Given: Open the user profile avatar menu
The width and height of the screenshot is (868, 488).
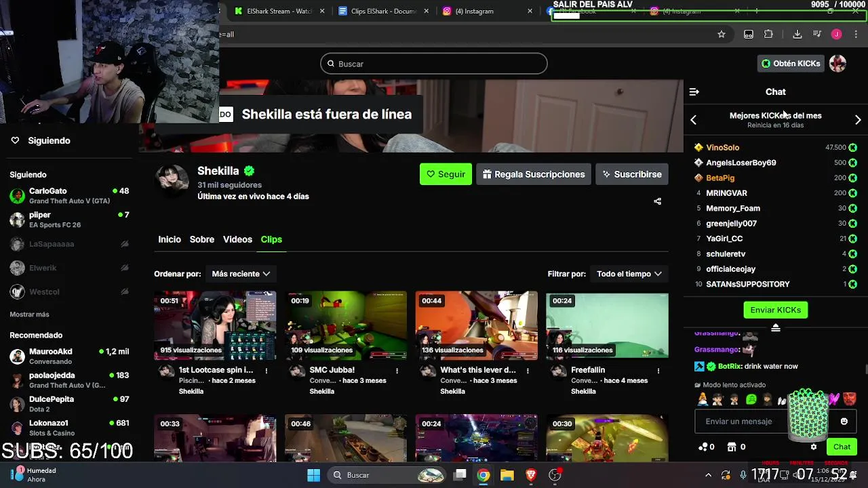Looking at the screenshot, I should coord(838,64).
